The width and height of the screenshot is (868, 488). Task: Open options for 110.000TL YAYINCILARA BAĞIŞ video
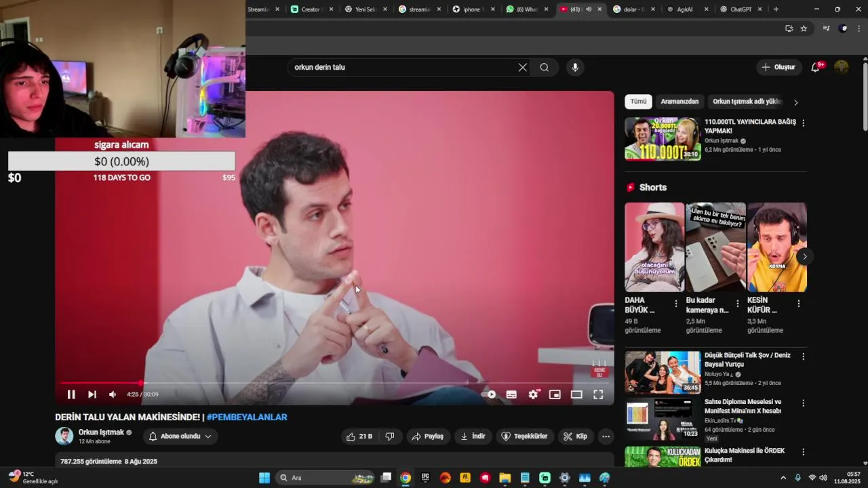point(804,123)
